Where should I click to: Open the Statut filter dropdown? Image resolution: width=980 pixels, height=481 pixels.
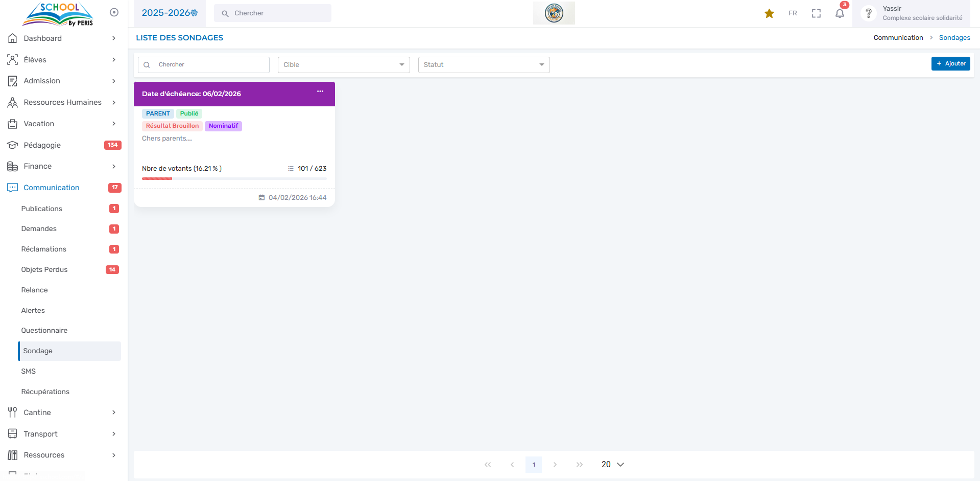(x=484, y=65)
